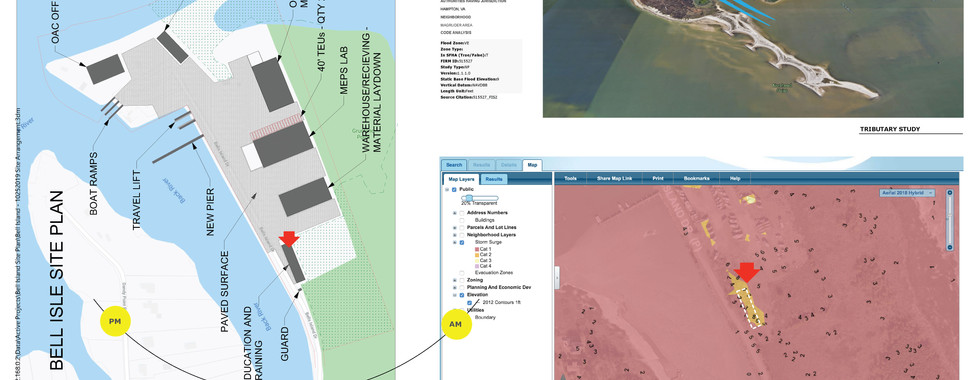Open the Bookmarks menu
This screenshot has height=380, width=980.
(697, 179)
